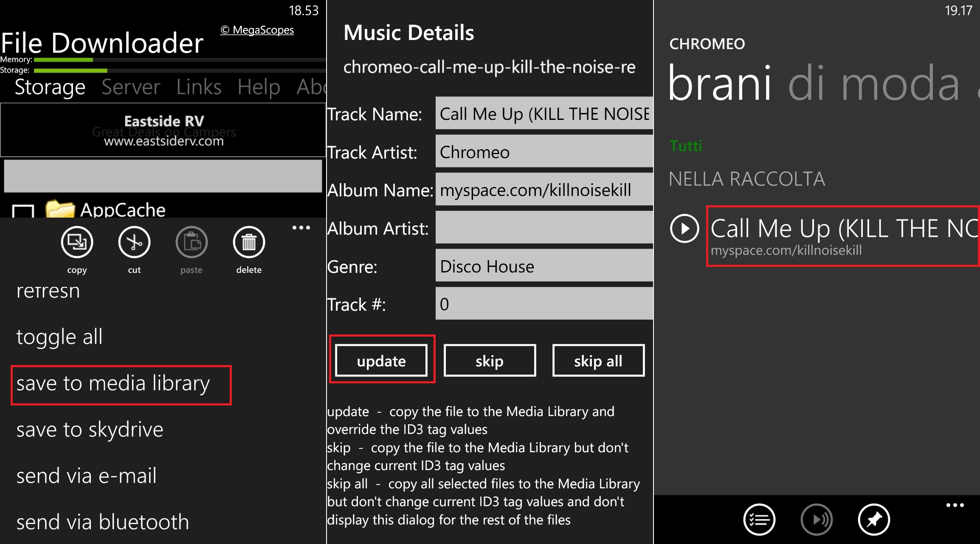Choose toggle all from the menu
This screenshot has height=544, width=980.
point(59,337)
